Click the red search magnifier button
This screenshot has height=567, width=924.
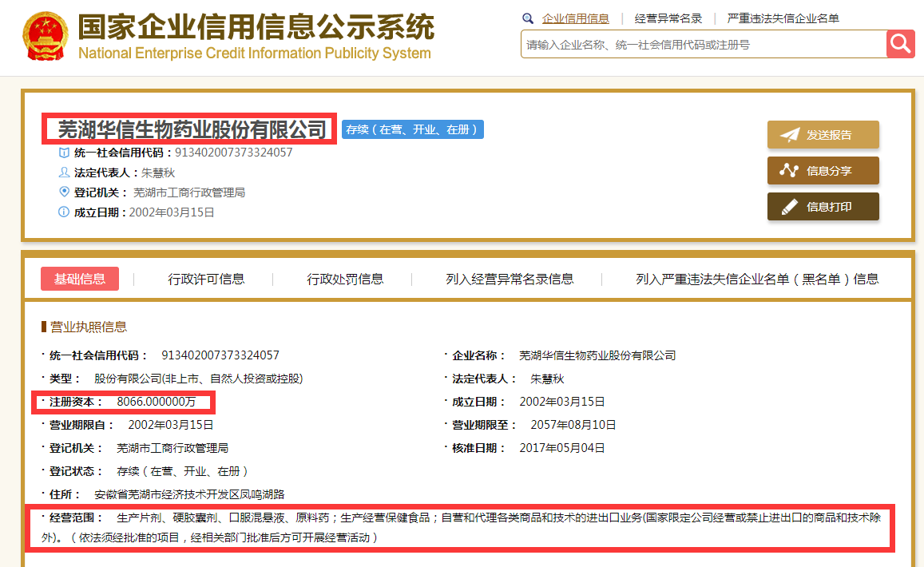900,44
